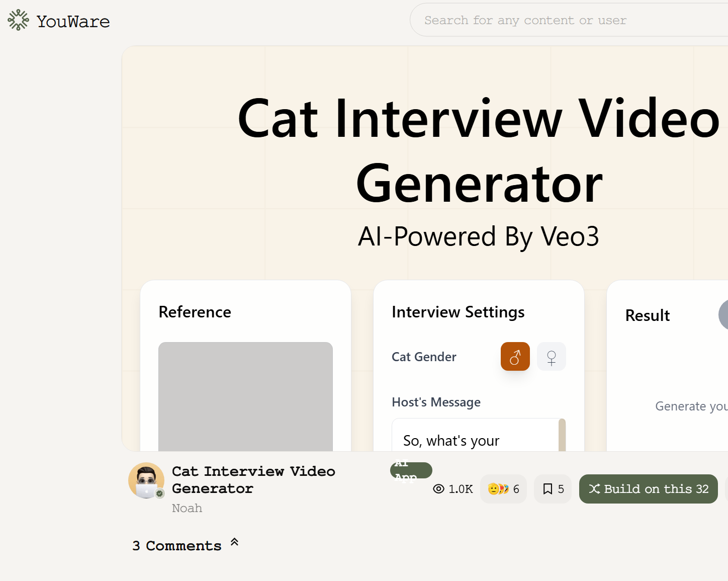The image size is (728, 581).
Task: Click the shuffle icon in Build on this
Action: pyautogui.click(x=594, y=489)
